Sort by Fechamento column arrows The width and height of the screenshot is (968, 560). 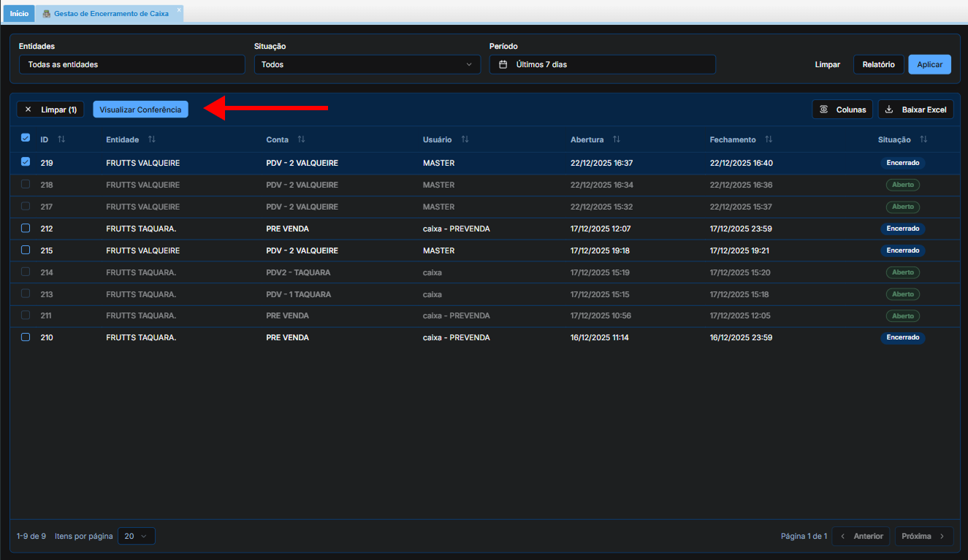(x=769, y=139)
